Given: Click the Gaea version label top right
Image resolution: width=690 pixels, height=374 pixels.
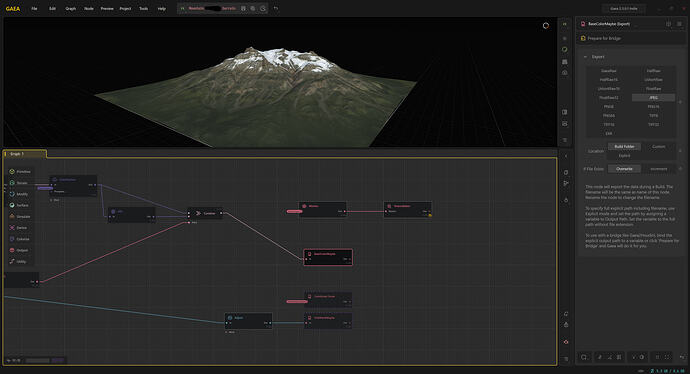Looking at the screenshot, I should click(624, 8).
